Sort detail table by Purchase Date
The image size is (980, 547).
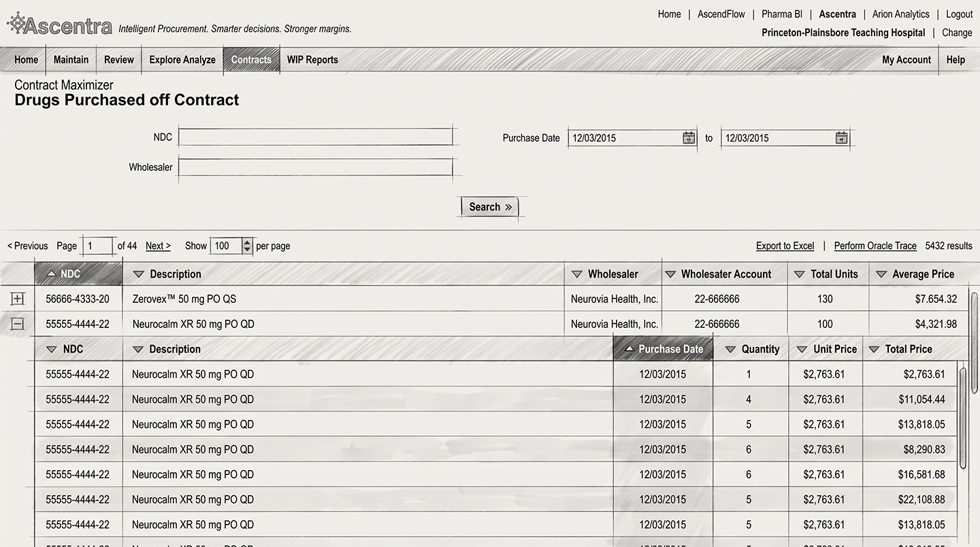[x=663, y=349]
